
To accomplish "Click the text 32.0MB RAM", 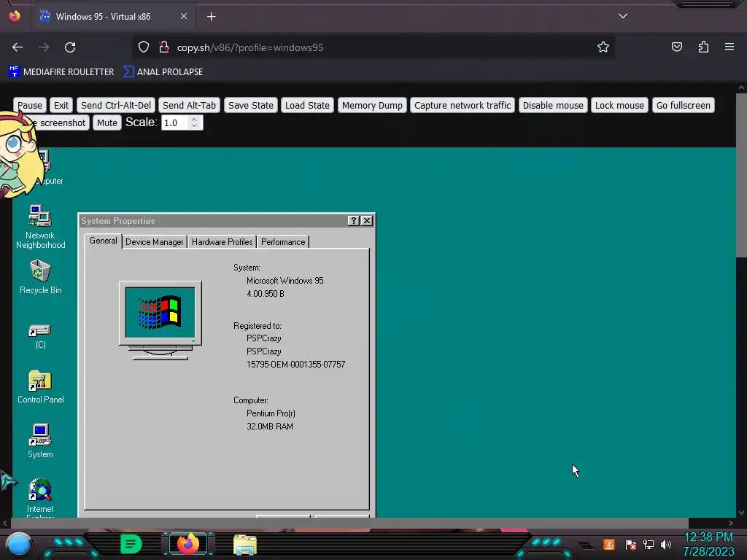I will pyautogui.click(x=270, y=426).
